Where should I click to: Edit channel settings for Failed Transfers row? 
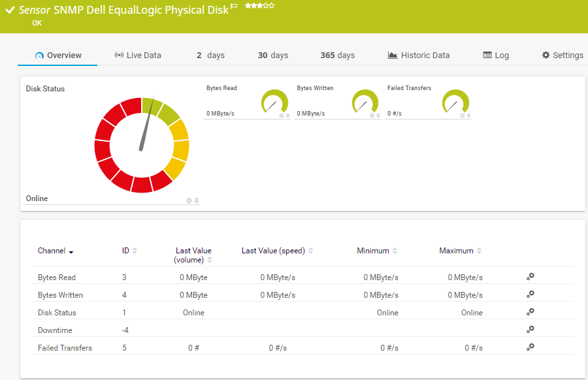(531, 347)
